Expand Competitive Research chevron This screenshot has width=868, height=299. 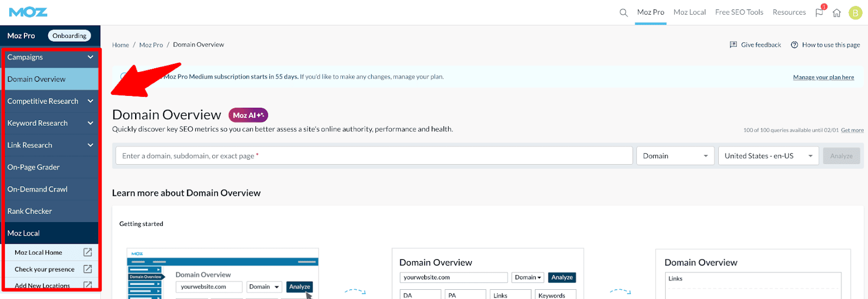[x=90, y=101]
